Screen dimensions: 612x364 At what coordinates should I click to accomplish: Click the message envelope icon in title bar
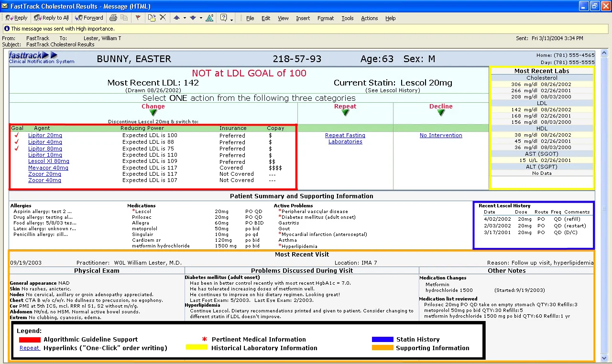pos(5,6)
